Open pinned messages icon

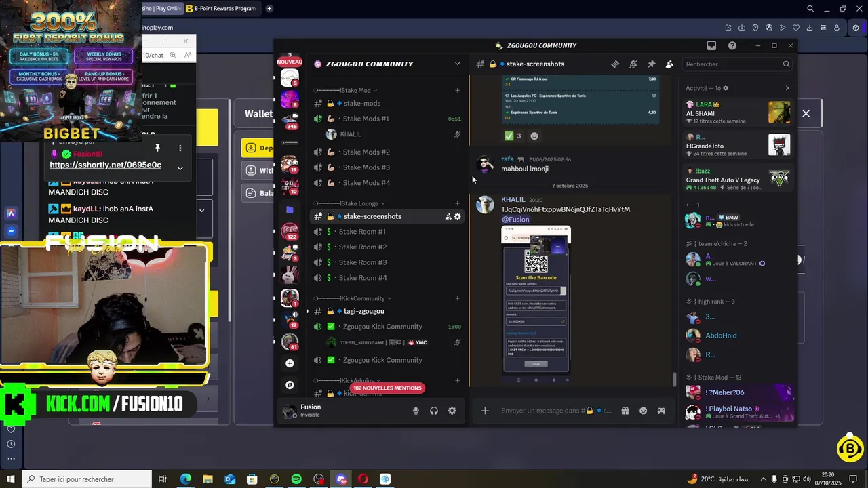[652, 64]
